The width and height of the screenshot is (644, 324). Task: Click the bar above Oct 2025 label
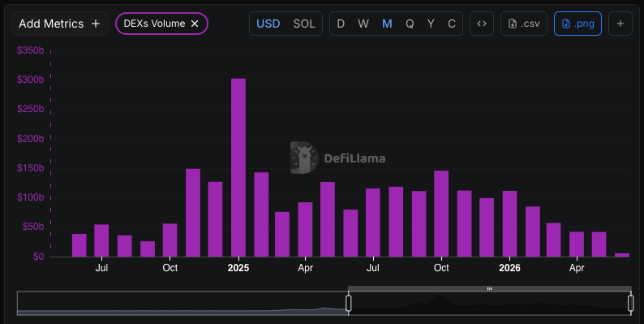click(x=441, y=214)
